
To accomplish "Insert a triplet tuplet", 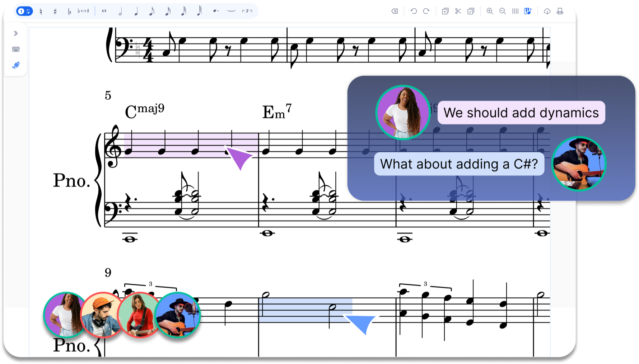I will click(247, 11).
